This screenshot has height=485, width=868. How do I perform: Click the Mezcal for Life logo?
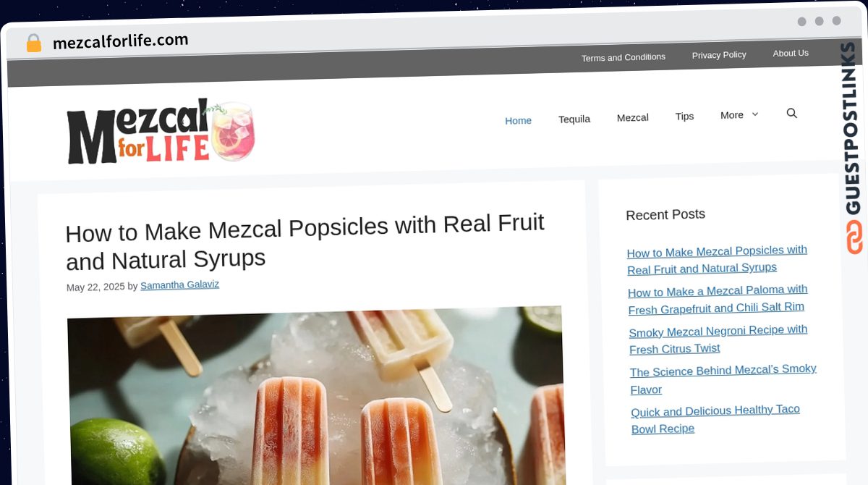(161, 131)
